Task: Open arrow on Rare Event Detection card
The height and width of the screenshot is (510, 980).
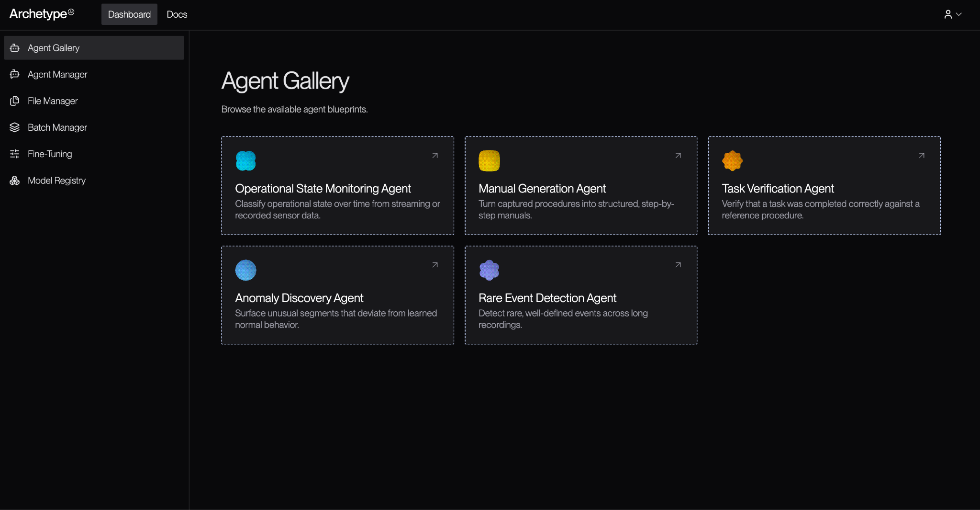Action: click(678, 265)
